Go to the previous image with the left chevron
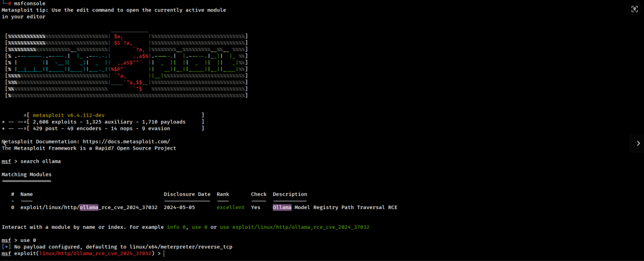The image size is (644, 261). tap(5, 143)
